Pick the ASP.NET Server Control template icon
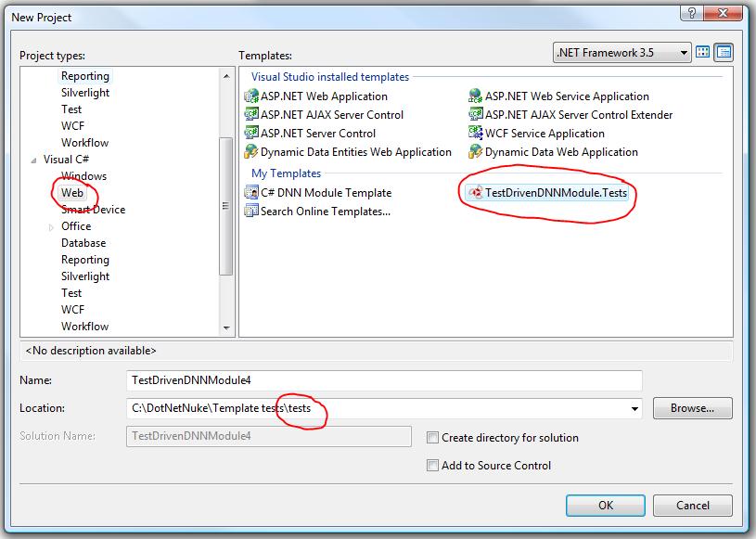Viewport: 756px width, 539px height. click(250, 134)
